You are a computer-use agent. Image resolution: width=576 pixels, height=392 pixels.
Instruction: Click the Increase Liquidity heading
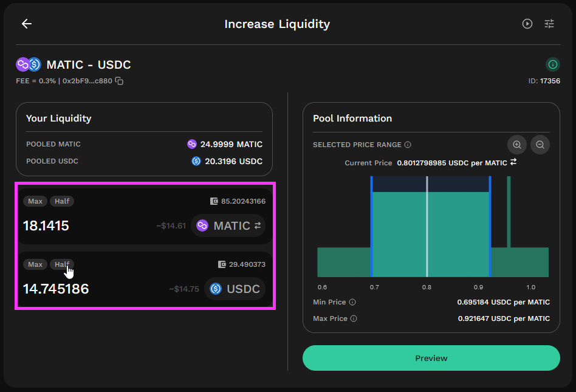277,24
